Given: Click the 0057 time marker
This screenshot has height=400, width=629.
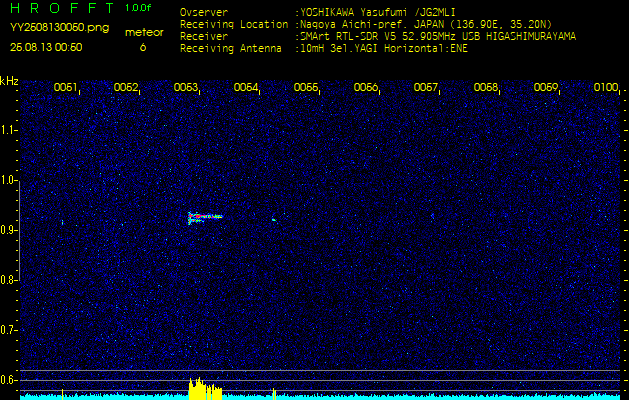Looking at the screenshot, I should point(426,87).
